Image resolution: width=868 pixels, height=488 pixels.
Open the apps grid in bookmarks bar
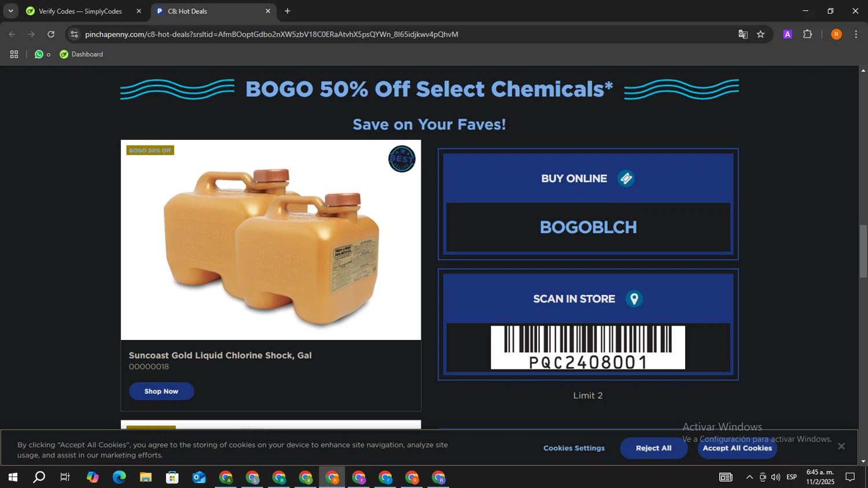click(14, 54)
